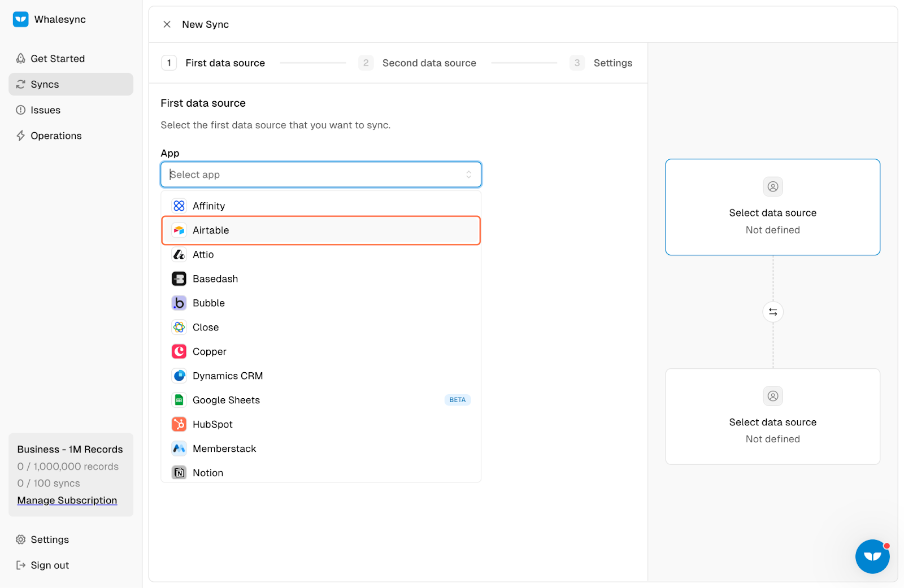The height and width of the screenshot is (588, 904).
Task: Click the Copper app icon
Action: pyautogui.click(x=179, y=352)
